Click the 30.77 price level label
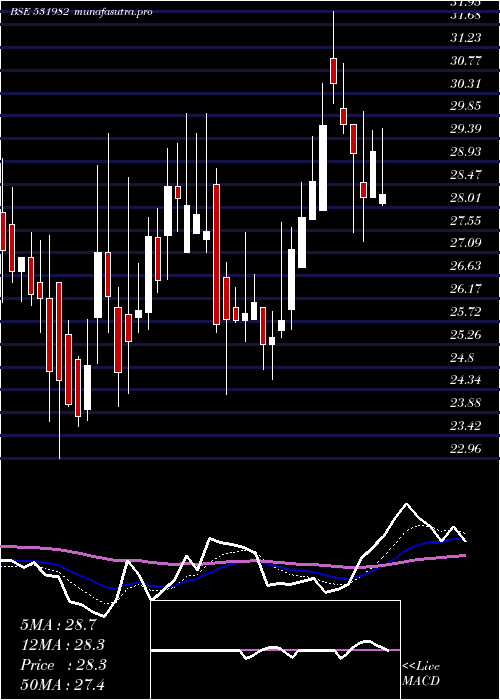This screenshot has width=500, height=700. (466, 61)
